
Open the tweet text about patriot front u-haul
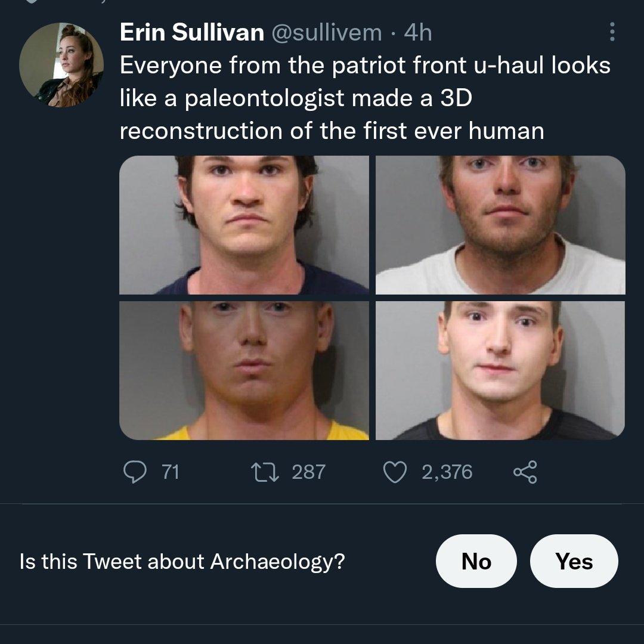tap(364, 98)
